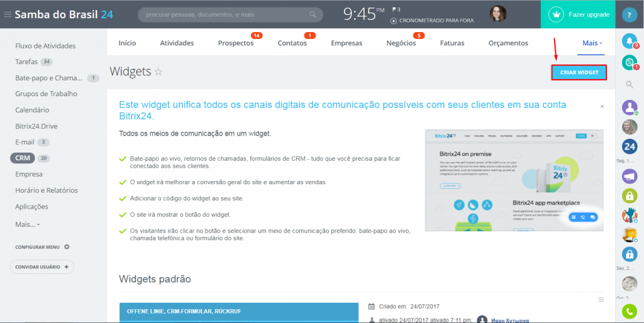Open the Empresas tab
Image resolution: width=644 pixels, height=323 pixels.
coord(347,43)
